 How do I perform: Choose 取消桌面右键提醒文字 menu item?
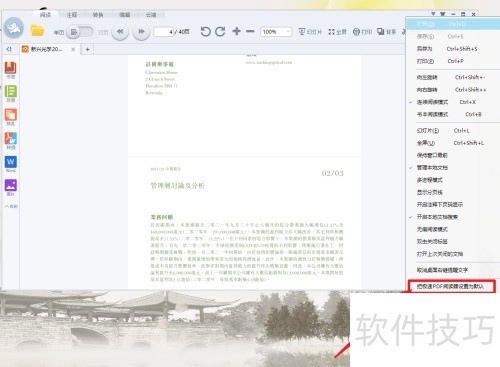pos(453,270)
